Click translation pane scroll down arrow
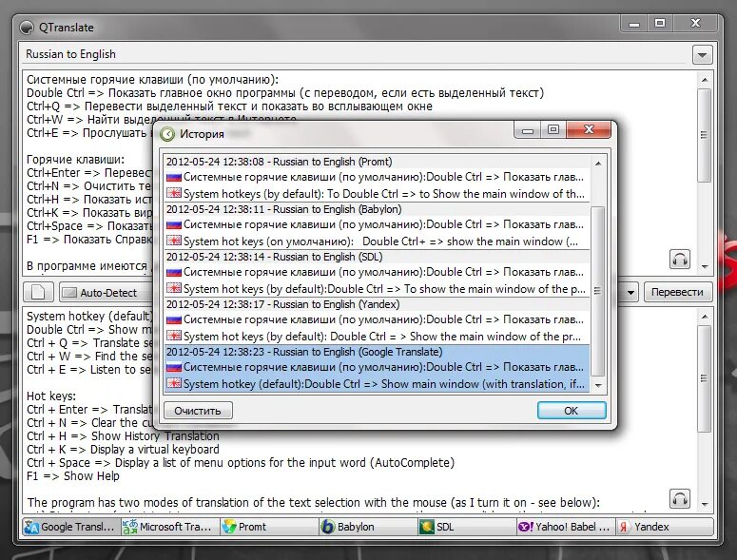 tap(704, 504)
